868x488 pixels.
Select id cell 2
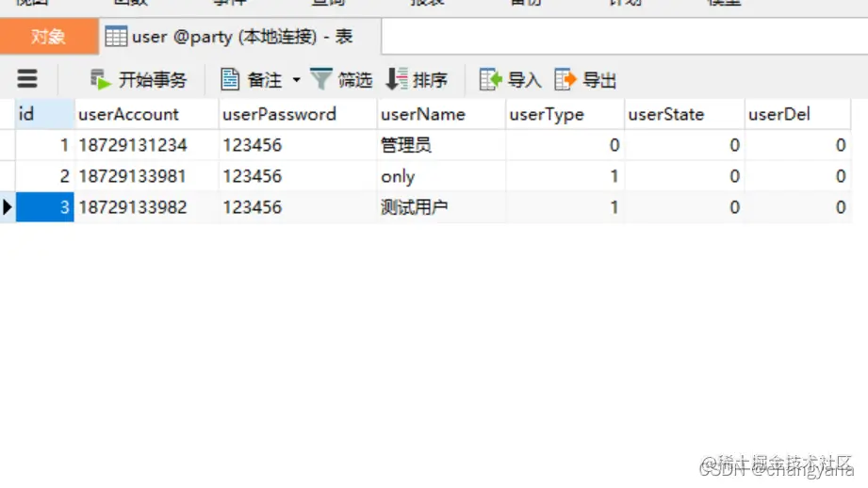45,176
